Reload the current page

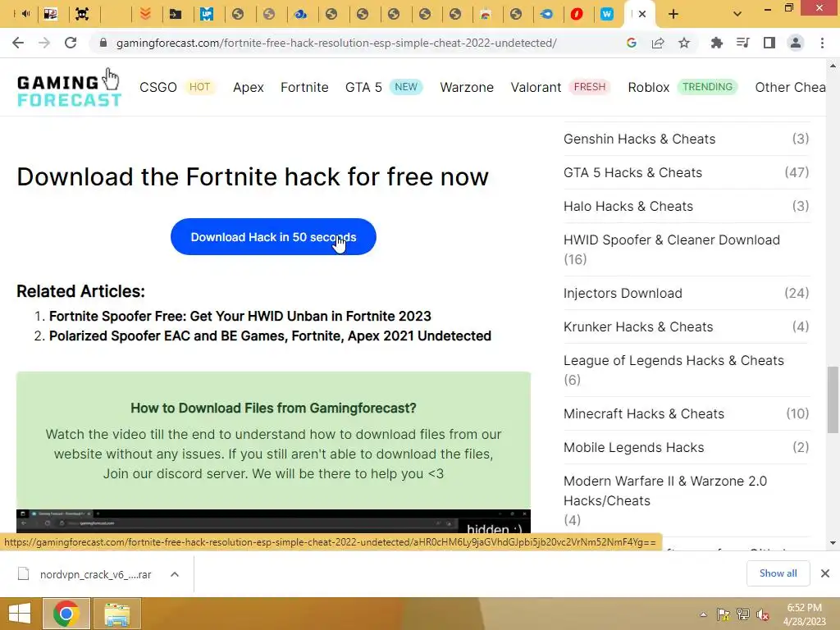tap(71, 43)
